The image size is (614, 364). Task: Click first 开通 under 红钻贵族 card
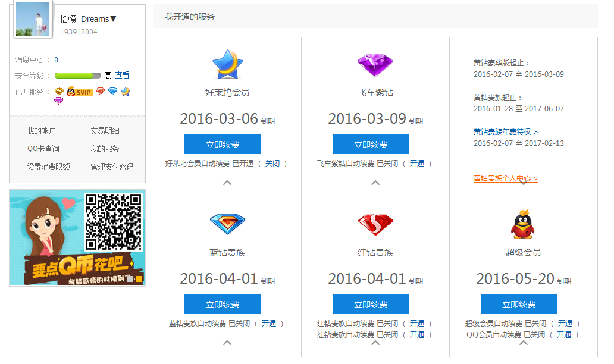click(x=417, y=324)
